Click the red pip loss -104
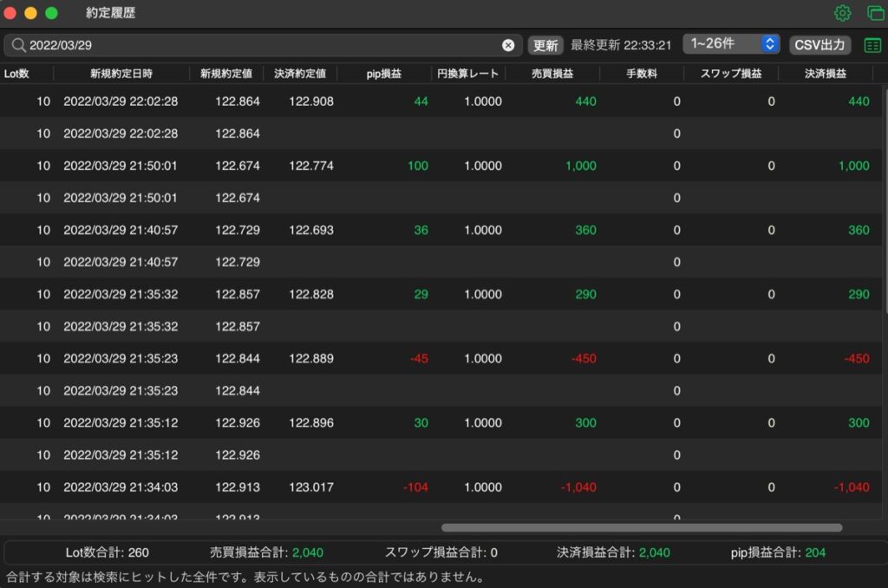This screenshot has height=588, width=888. point(415,487)
